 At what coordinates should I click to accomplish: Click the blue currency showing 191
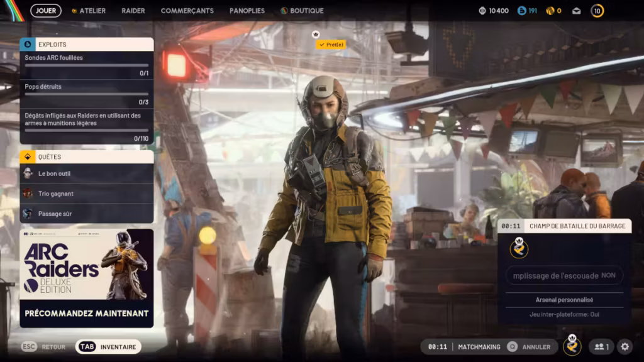(527, 11)
